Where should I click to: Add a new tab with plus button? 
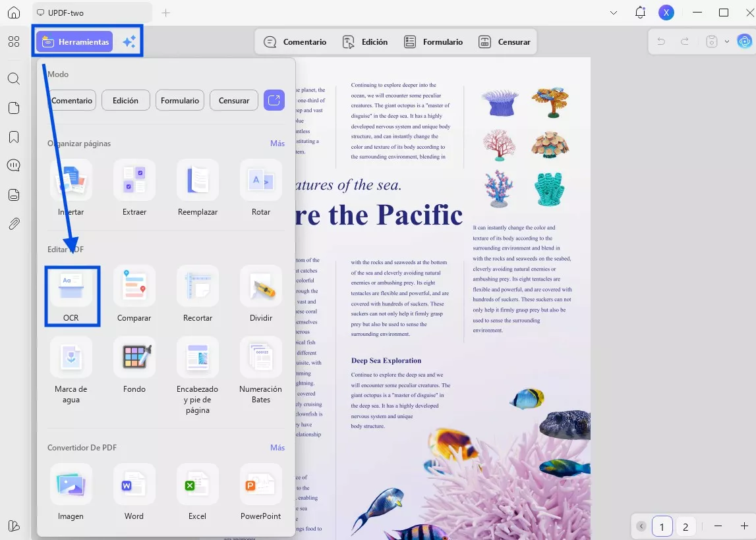(166, 13)
